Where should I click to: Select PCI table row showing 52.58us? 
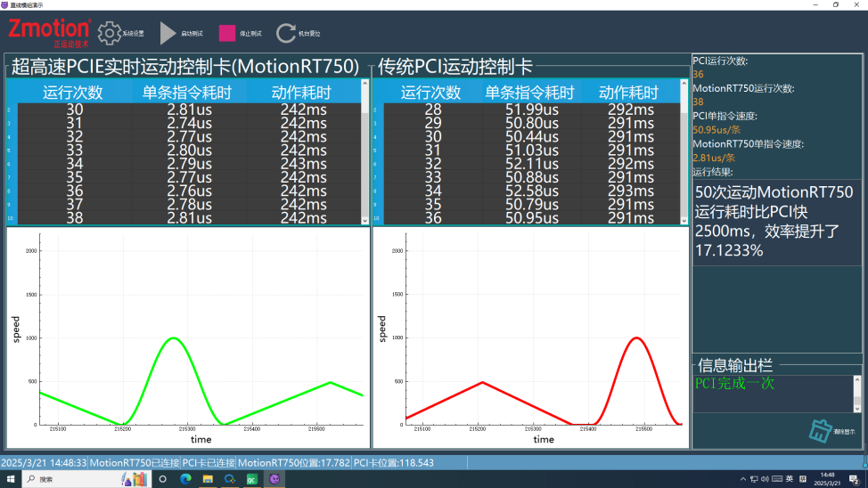[x=531, y=191]
